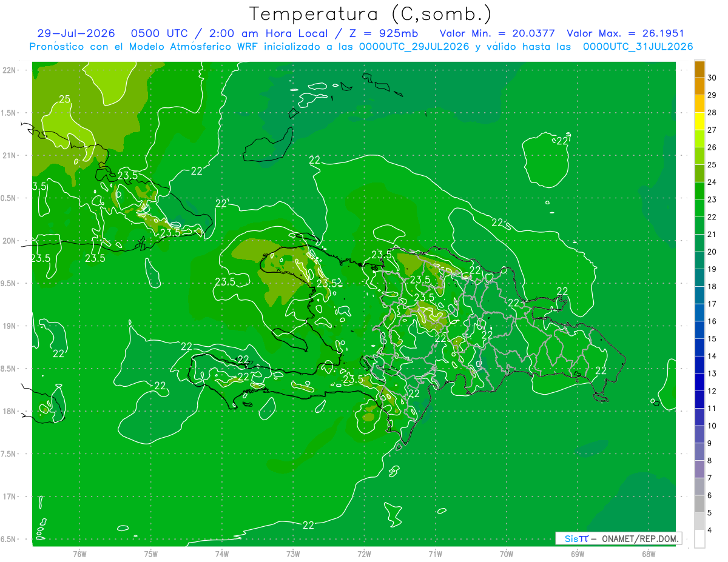This screenshot has height=562, width=728.
Task: Click the legend value "11"
Action: (712, 409)
